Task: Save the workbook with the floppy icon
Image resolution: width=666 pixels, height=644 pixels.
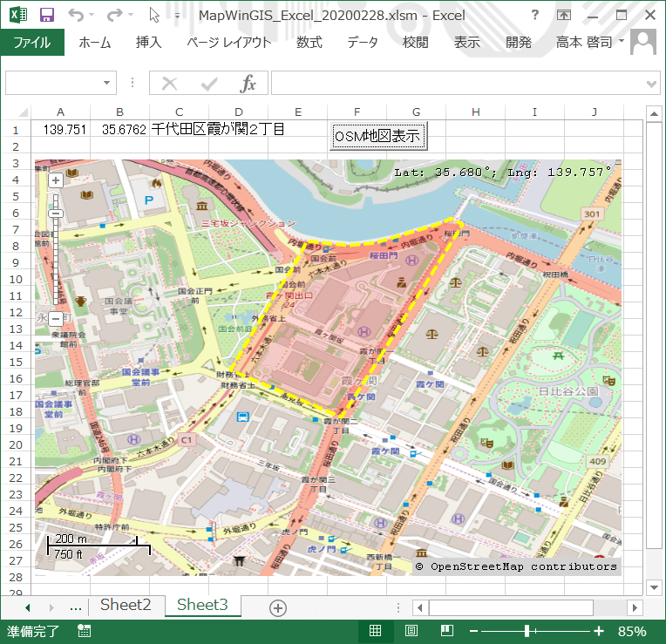Action: 47,16
